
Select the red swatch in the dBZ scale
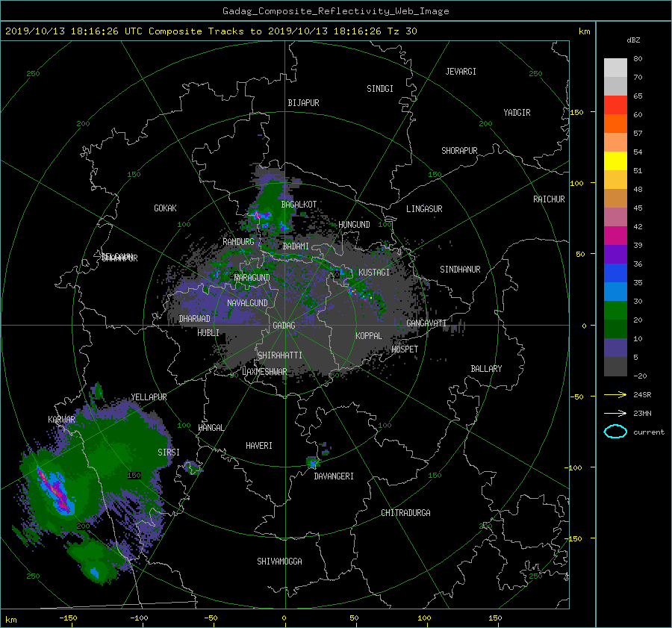pos(615,105)
